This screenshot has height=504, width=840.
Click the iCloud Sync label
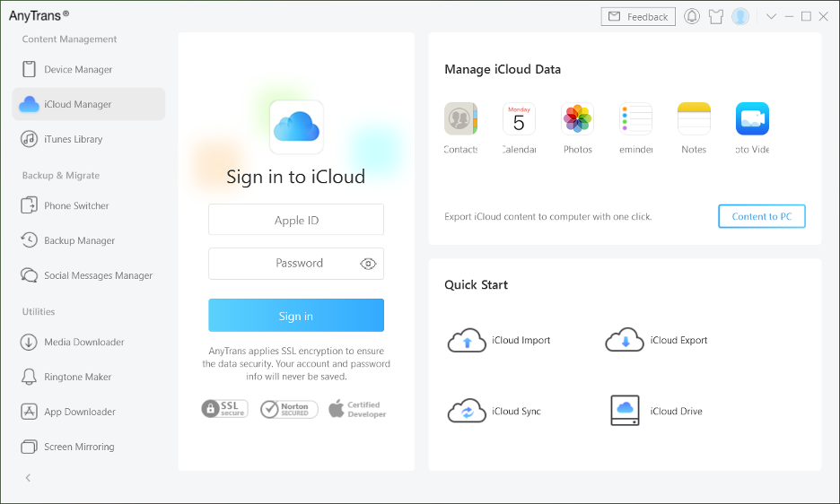click(x=516, y=412)
